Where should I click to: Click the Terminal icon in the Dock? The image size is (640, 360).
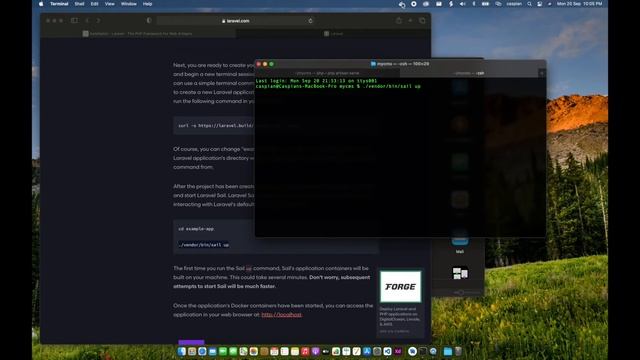(423, 351)
